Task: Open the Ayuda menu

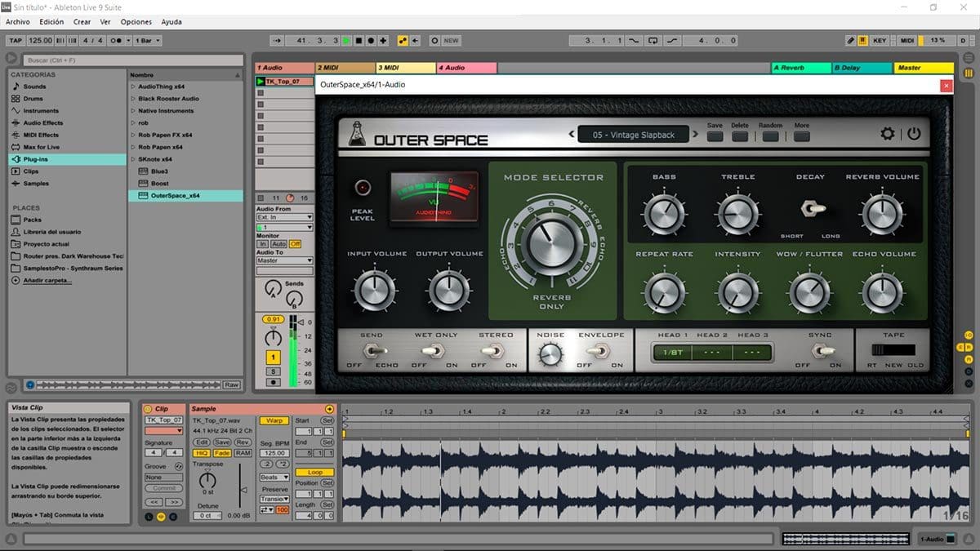Action: (x=171, y=22)
